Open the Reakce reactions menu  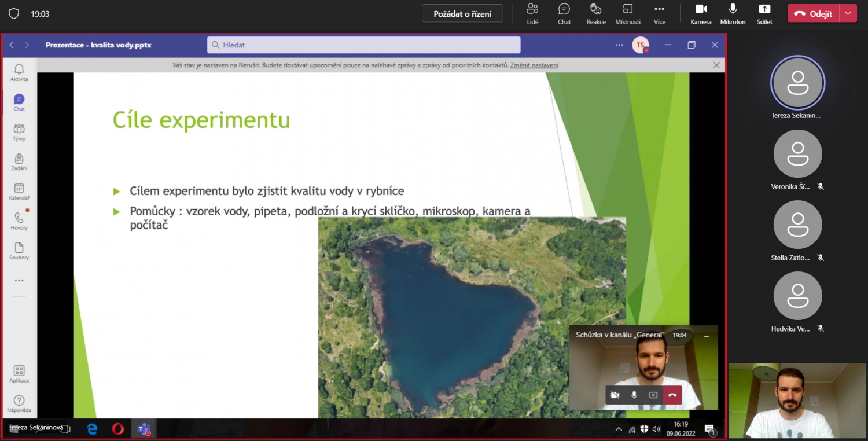(x=596, y=13)
